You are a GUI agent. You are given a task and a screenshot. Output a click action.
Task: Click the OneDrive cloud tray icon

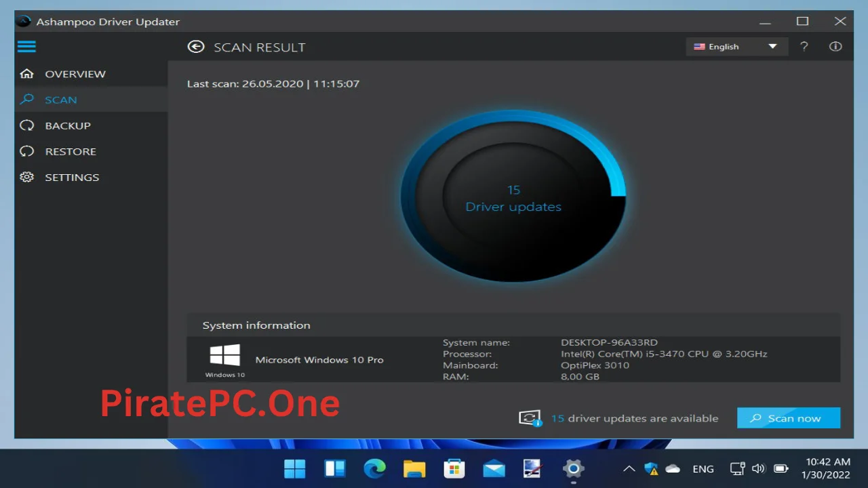click(673, 468)
